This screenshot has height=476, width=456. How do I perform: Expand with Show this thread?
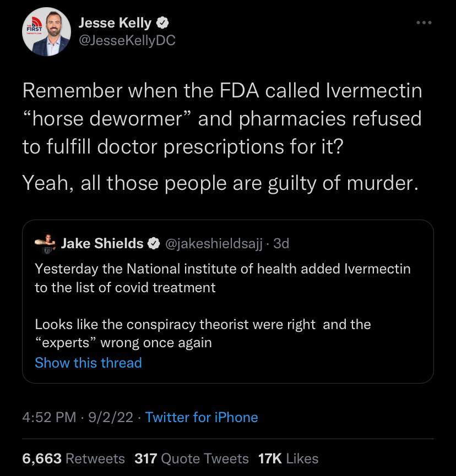pos(88,363)
